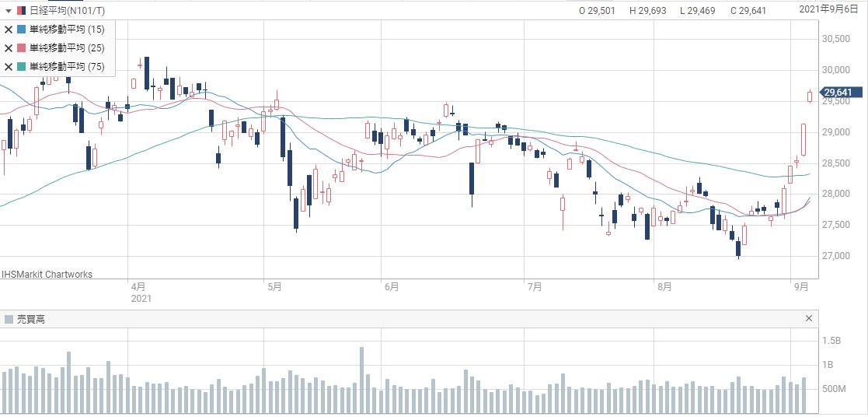Click the 29,641 current price tag

point(841,93)
